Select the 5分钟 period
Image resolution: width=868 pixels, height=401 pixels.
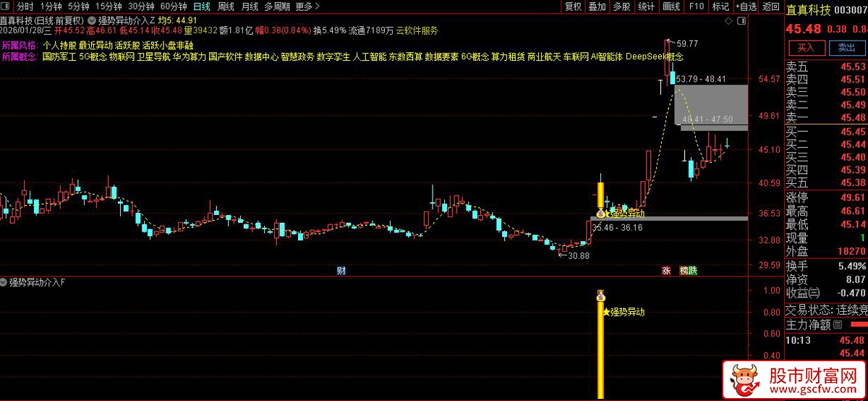click(x=80, y=7)
